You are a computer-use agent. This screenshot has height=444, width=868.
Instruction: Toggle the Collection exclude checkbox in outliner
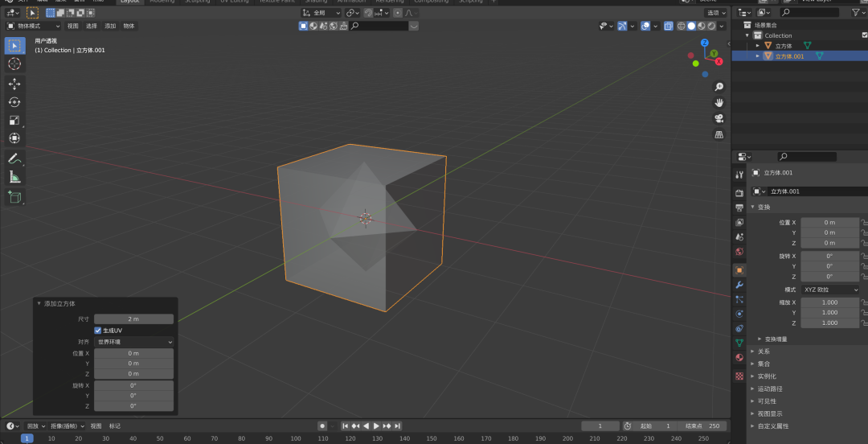click(x=864, y=35)
